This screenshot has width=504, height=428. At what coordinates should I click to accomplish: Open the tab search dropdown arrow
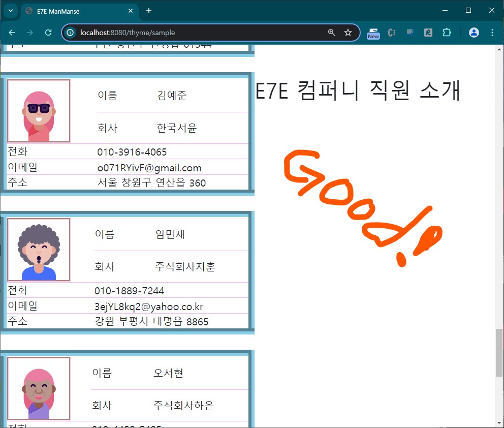[x=11, y=11]
